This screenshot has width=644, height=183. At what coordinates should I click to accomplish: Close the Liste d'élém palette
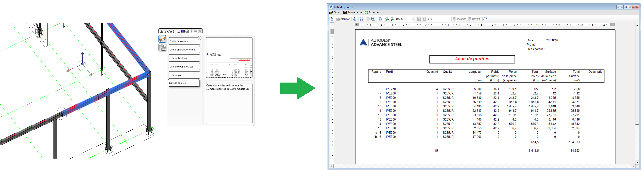(200, 31)
